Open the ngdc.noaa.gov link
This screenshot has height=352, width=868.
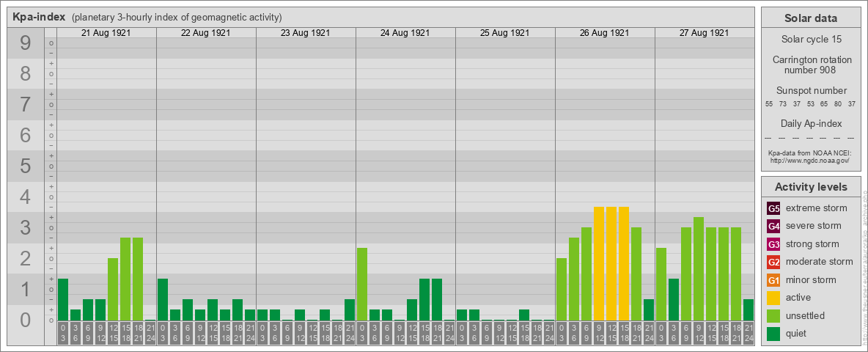click(809, 160)
